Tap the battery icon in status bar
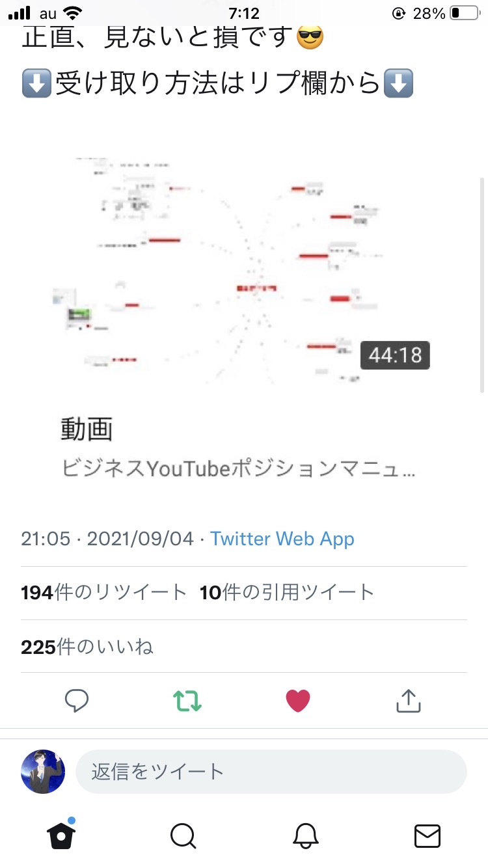The height and width of the screenshot is (868, 488). [464, 13]
